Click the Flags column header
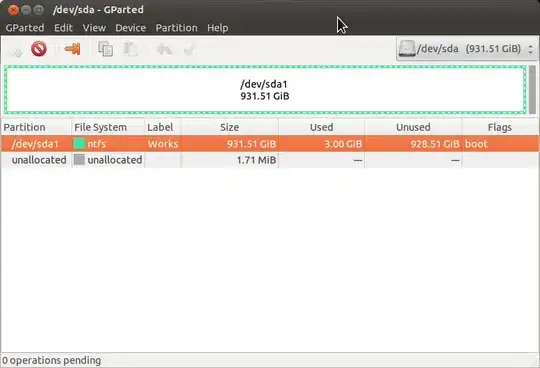 tap(500, 127)
